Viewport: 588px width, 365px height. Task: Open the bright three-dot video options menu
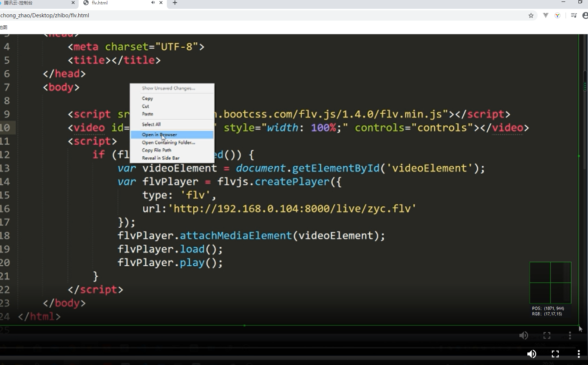pyautogui.click(x=578, y=354)
